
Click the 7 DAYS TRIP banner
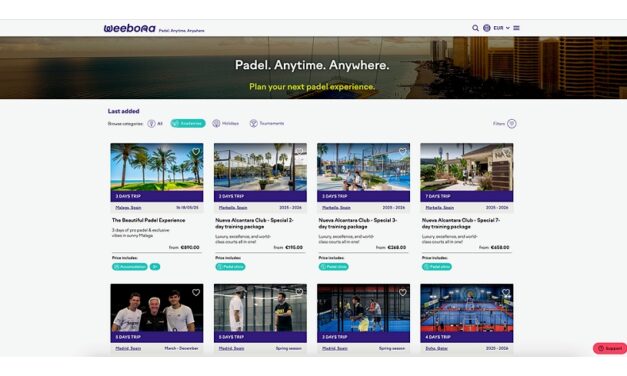(467, 196)
